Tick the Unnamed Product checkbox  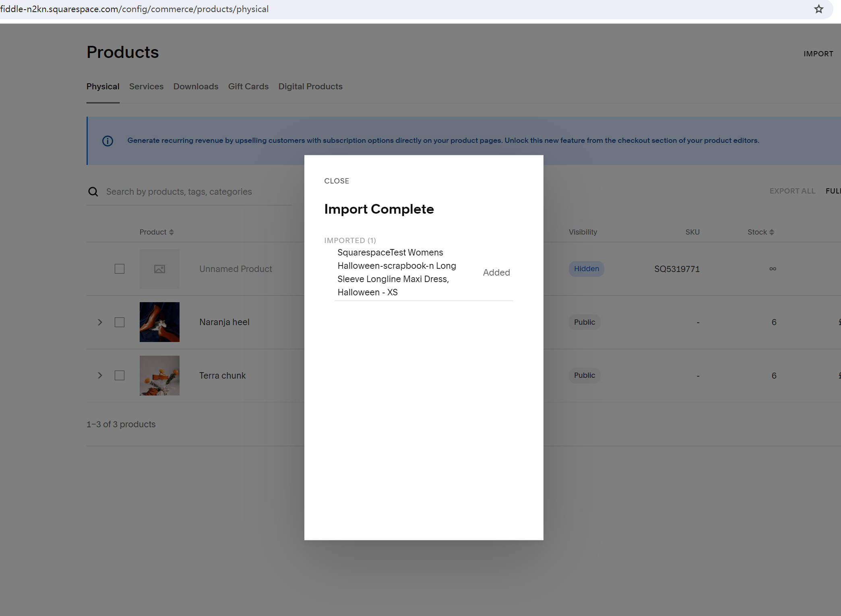(x=120, y=269)
